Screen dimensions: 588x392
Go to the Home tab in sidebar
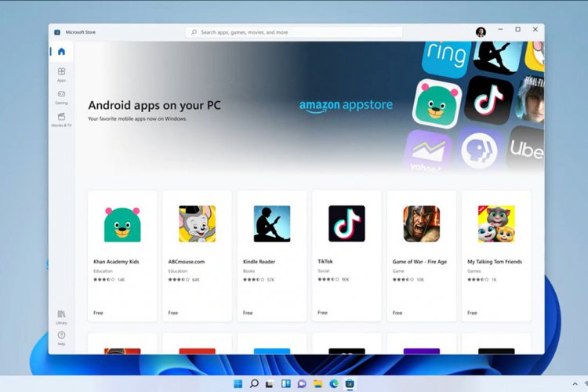coord(61,52)
